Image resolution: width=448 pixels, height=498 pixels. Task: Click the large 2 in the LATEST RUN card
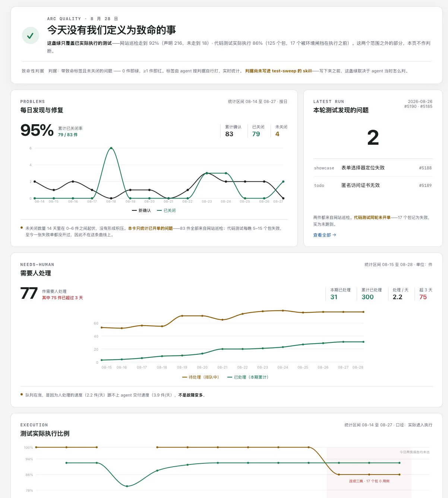pos(373,138)
